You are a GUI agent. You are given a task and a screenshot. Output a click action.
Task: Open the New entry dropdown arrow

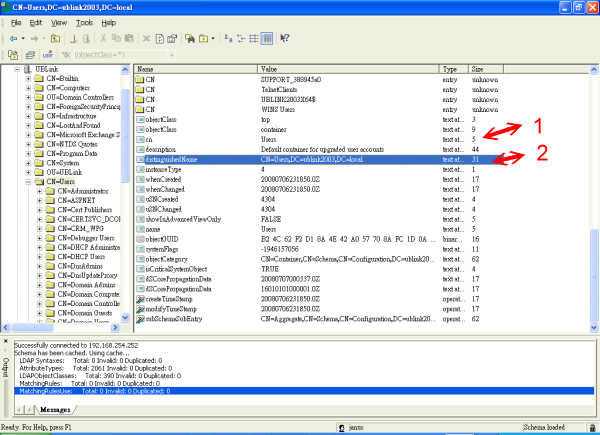[x=213, y=38]
